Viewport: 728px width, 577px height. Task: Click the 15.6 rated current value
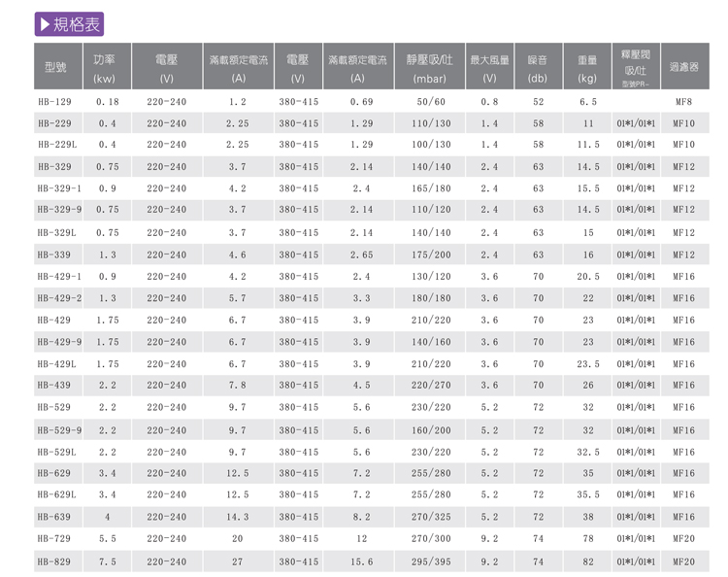[x=361, y=561]
